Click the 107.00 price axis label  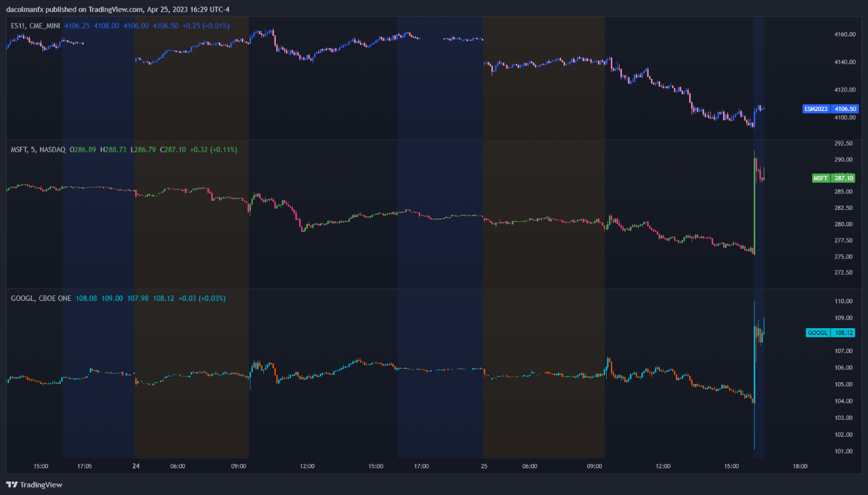[x=844, y=351]
